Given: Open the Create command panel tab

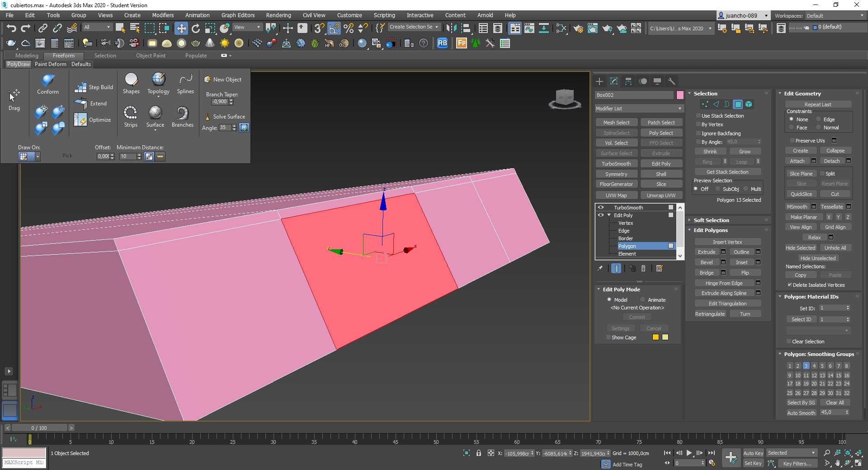Looking at the screenshot, I should 599,81.
